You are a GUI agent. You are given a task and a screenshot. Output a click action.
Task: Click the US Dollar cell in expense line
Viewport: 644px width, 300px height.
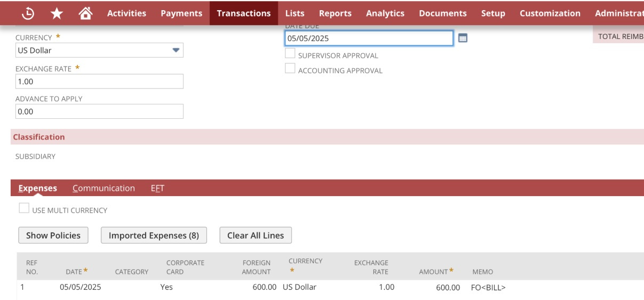[x=299, y=287]
